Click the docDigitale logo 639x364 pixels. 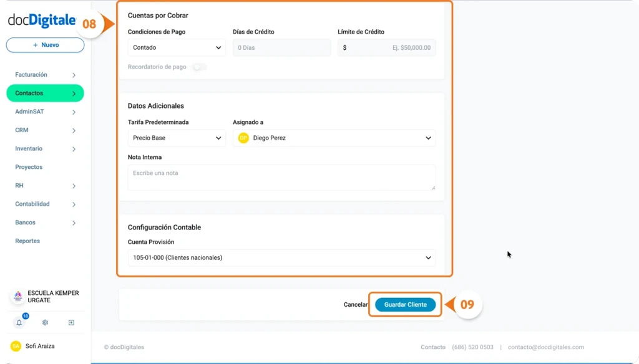point(41,19)
